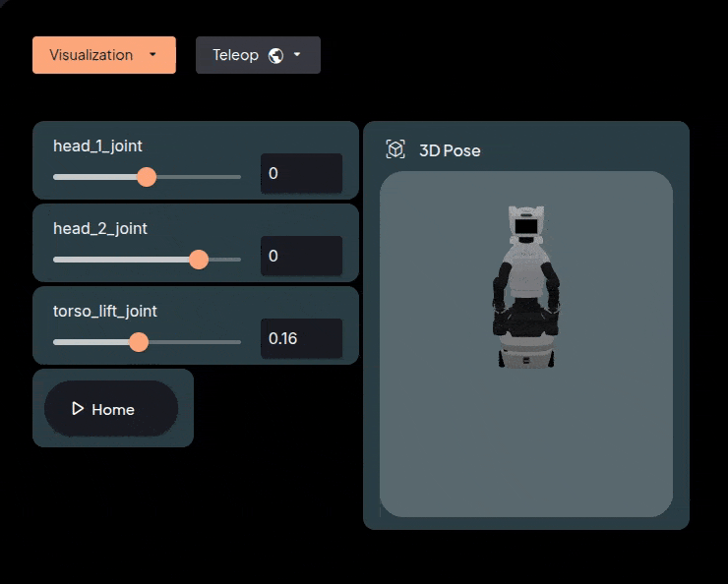The image size is (728, 584).
Task: Click the play triangle icon beside Home
Action: tap(78, 409)
